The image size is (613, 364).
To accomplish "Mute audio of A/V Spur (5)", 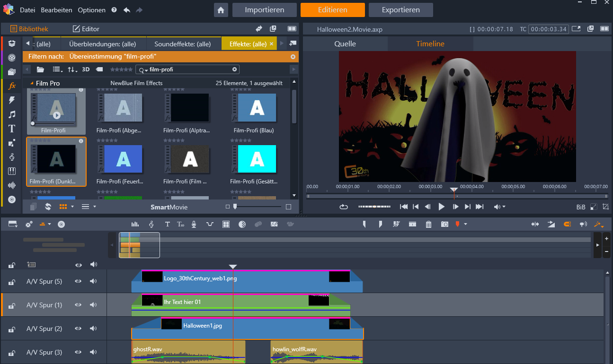I will coord(93,281).
